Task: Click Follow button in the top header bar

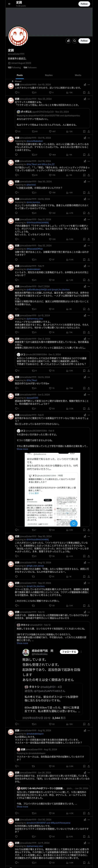Action: [x=84, y=4]
